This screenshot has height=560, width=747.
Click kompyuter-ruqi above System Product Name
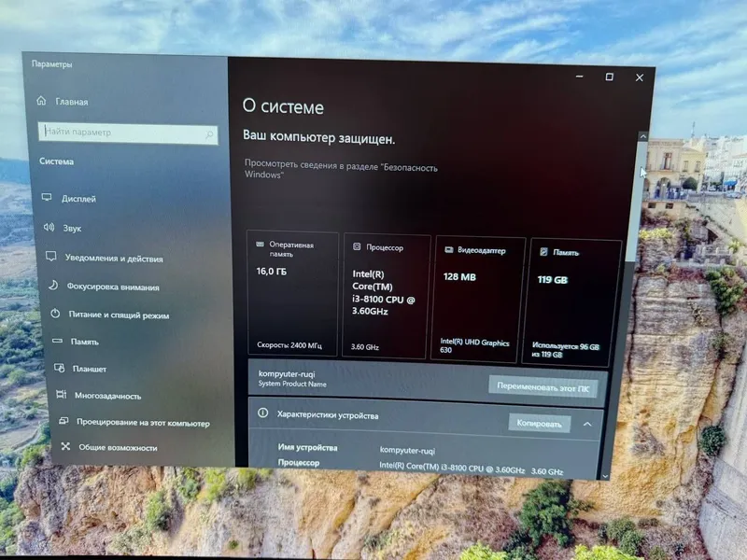[287, 374]
